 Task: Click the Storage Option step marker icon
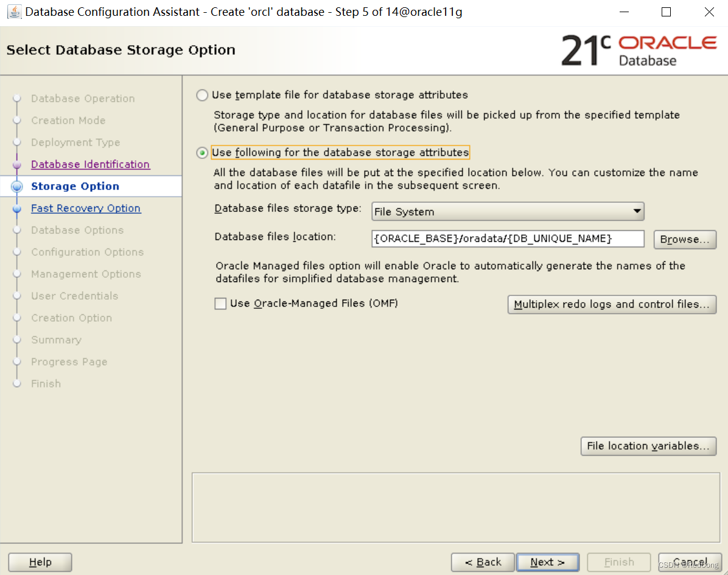pos(17,186)
